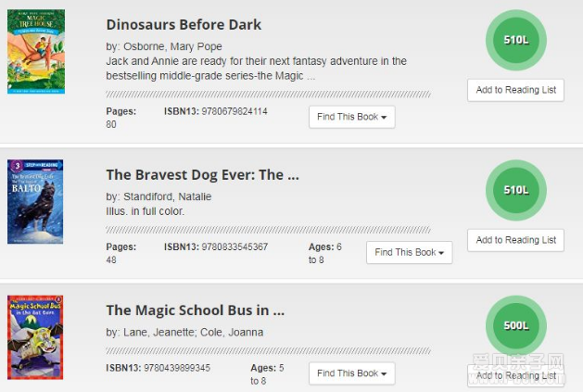Image resolution: width=583 pixels, height=392 pixels.
Task: Select author Osborne, Mary Pope
Action: point(172,46)
